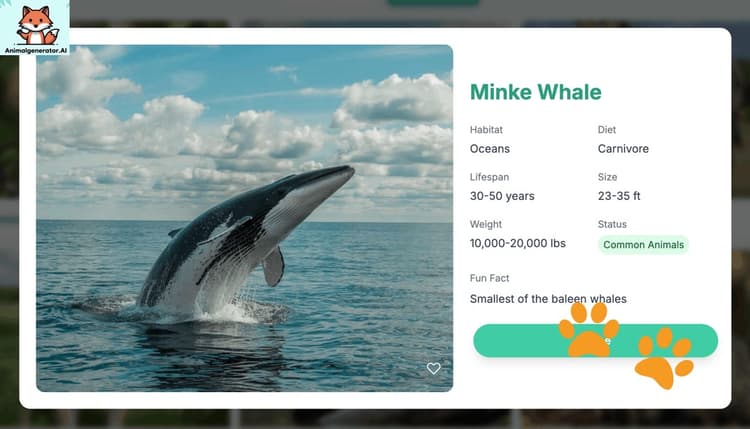Click the Fun Fact label
Screen dimensions: 750x429
tap(489, 278)
